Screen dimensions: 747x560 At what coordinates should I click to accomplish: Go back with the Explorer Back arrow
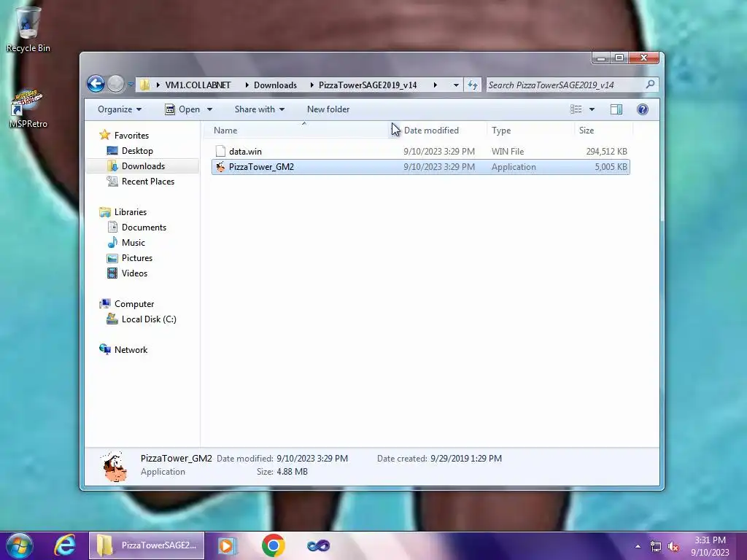96,85
